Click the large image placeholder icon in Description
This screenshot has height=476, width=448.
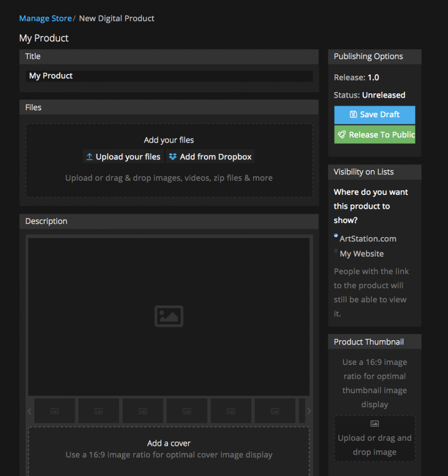(x=169, y=316)
